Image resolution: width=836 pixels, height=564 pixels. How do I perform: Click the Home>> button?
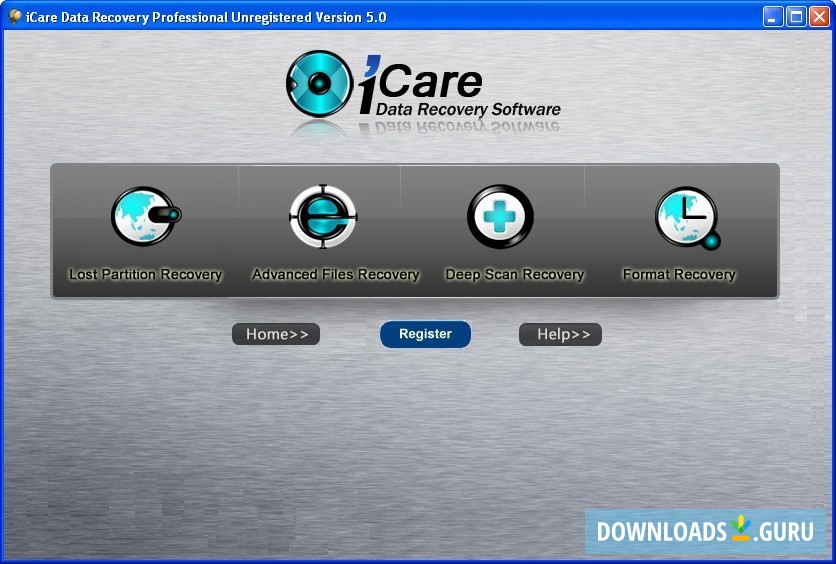click(x=276, y=334)
